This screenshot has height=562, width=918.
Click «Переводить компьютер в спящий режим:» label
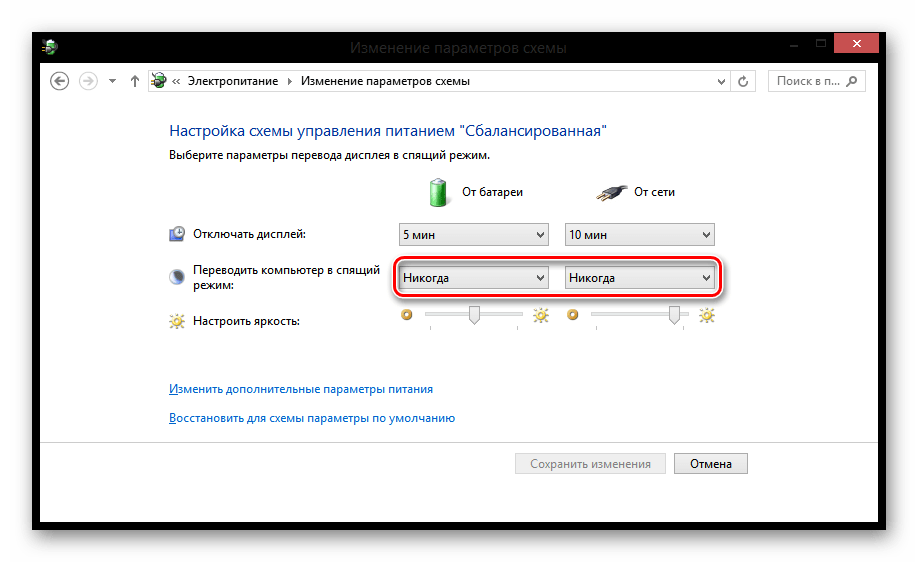286,277
